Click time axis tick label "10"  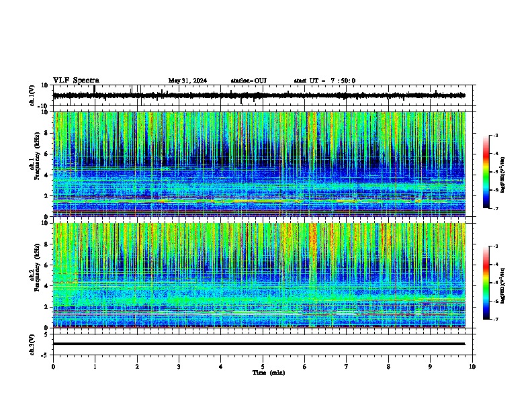pos(472,367)
